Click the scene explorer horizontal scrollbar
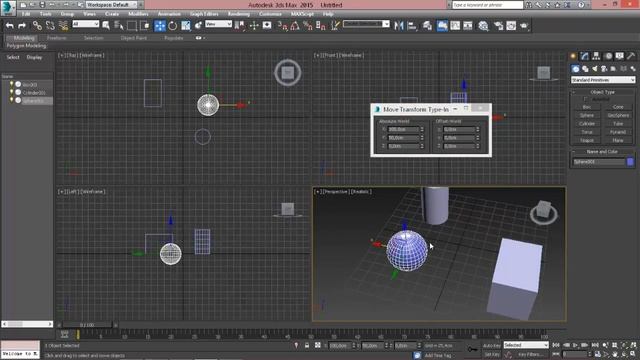Viewport: 640px width, 360px height. click(x=27, y=324)
